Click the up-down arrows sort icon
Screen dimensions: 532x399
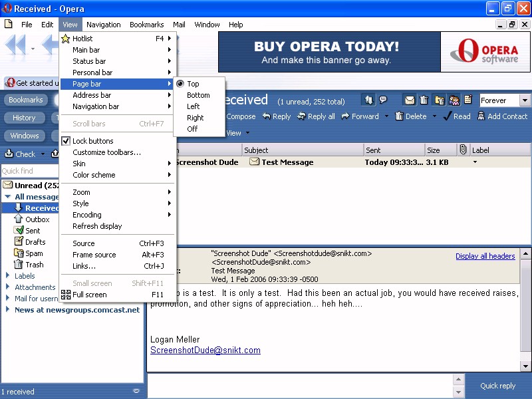tap(369, 100)
